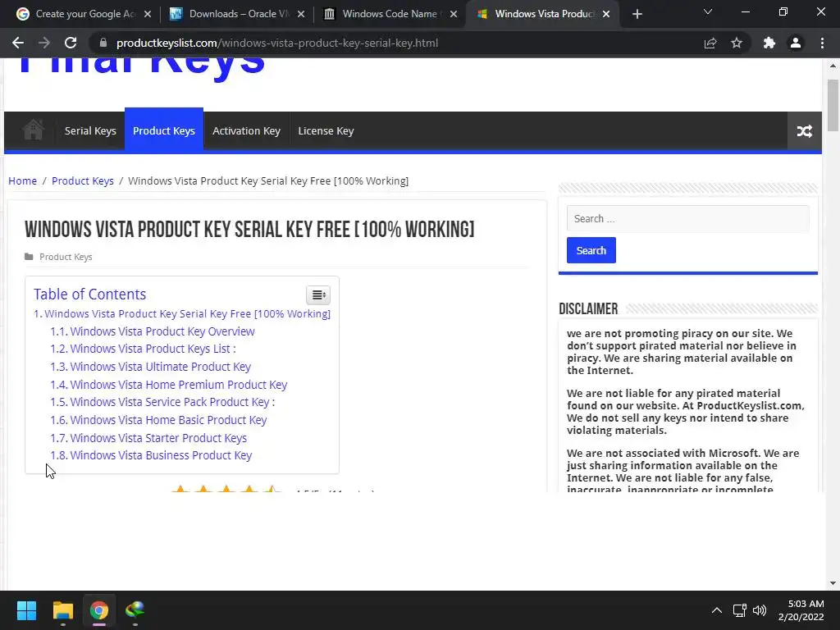Go back to the previous page

point(18,43)
